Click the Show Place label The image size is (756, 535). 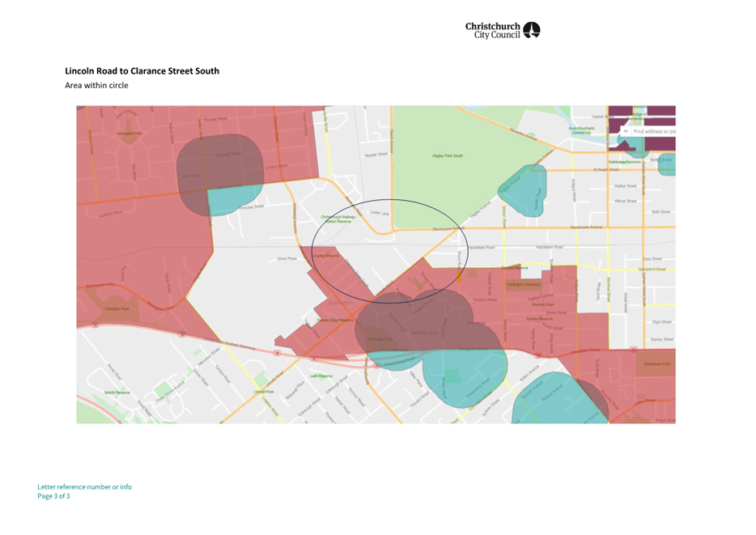pyautogui.click(x=287, y=259)
